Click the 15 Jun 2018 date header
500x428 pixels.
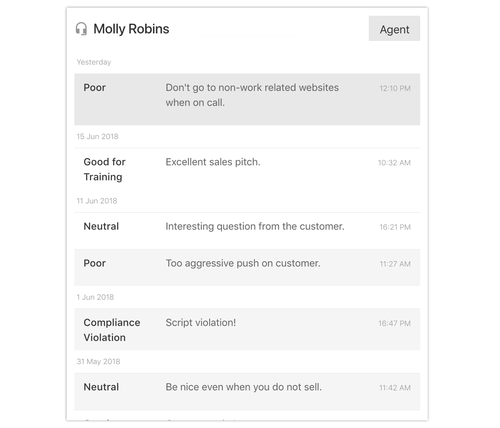tap(97, 136)
